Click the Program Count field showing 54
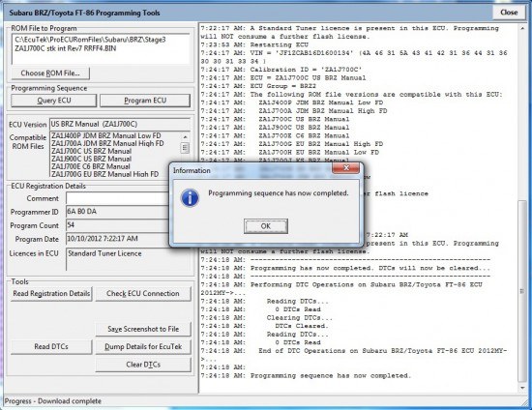 117,225
